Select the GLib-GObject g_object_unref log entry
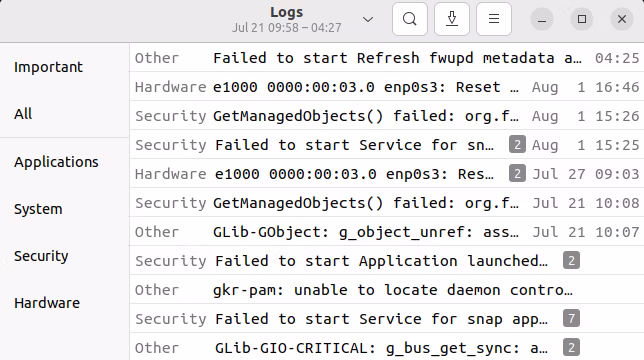This screenshot has height=360, width=644. pos(387,232)
